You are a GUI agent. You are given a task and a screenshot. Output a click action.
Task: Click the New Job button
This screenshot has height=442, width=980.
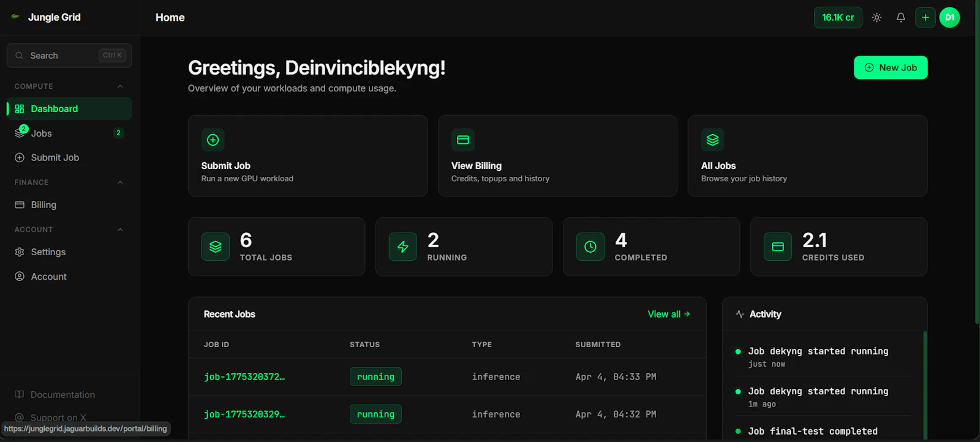point(891,68)
